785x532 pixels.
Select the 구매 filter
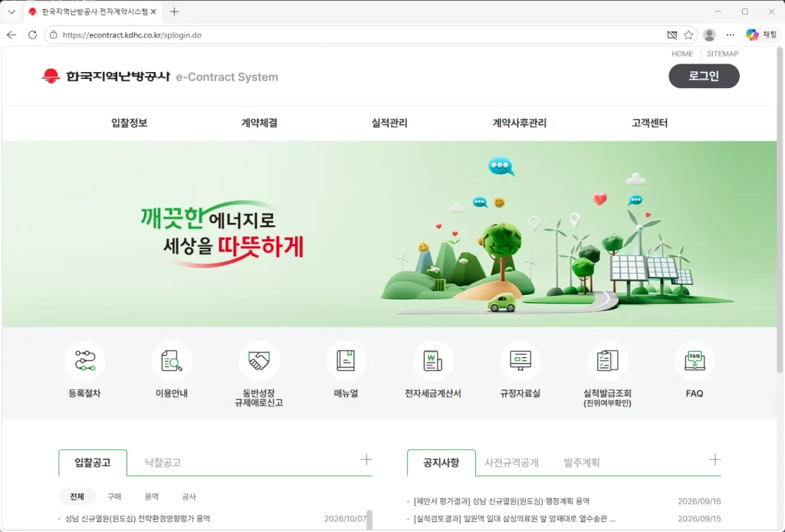pos(114,497)
